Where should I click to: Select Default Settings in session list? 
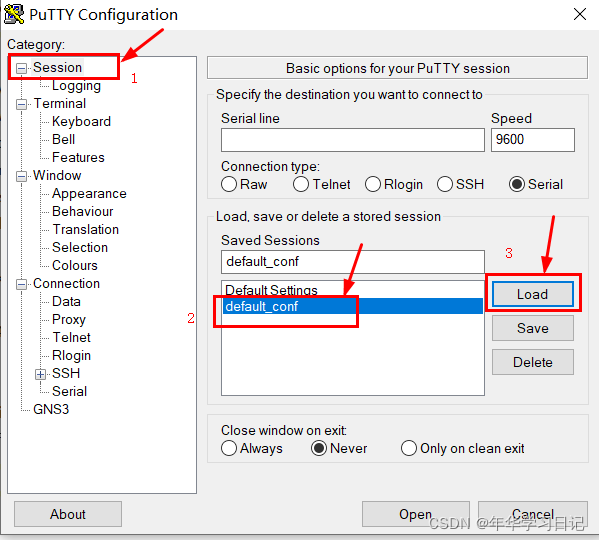[352, 290]
